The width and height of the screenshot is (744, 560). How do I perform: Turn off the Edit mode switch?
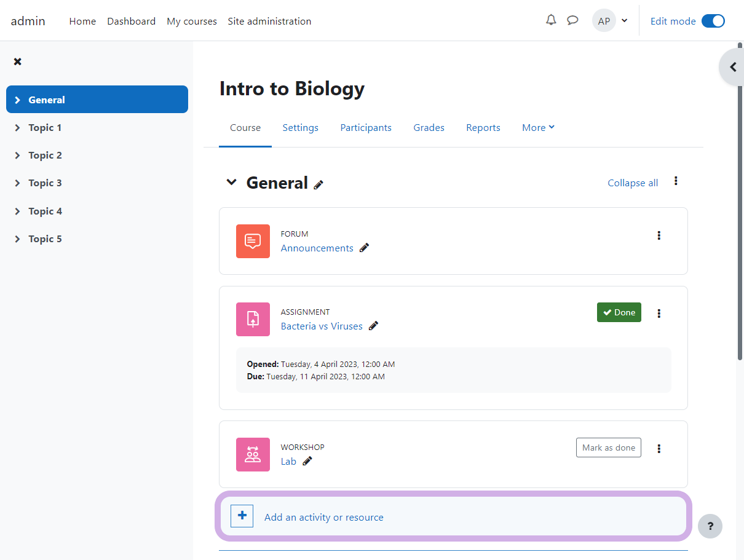pos(713,21)
